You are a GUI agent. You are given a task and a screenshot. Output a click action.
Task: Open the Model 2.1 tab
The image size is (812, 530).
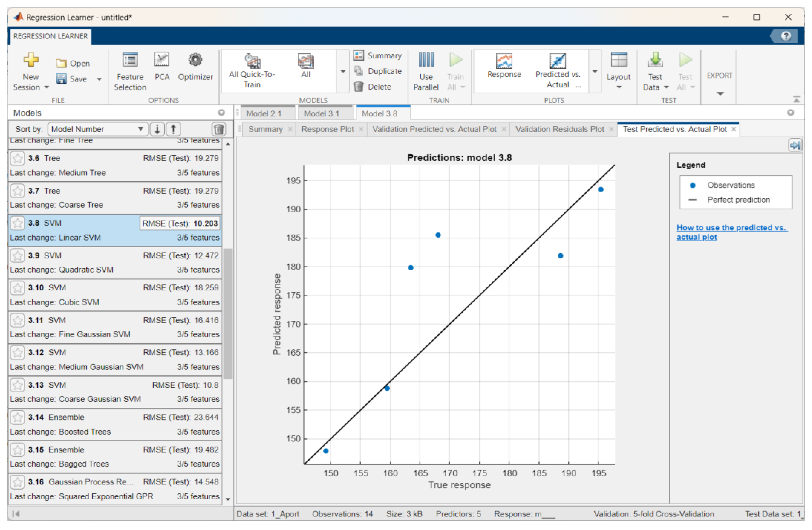point(264,114)
